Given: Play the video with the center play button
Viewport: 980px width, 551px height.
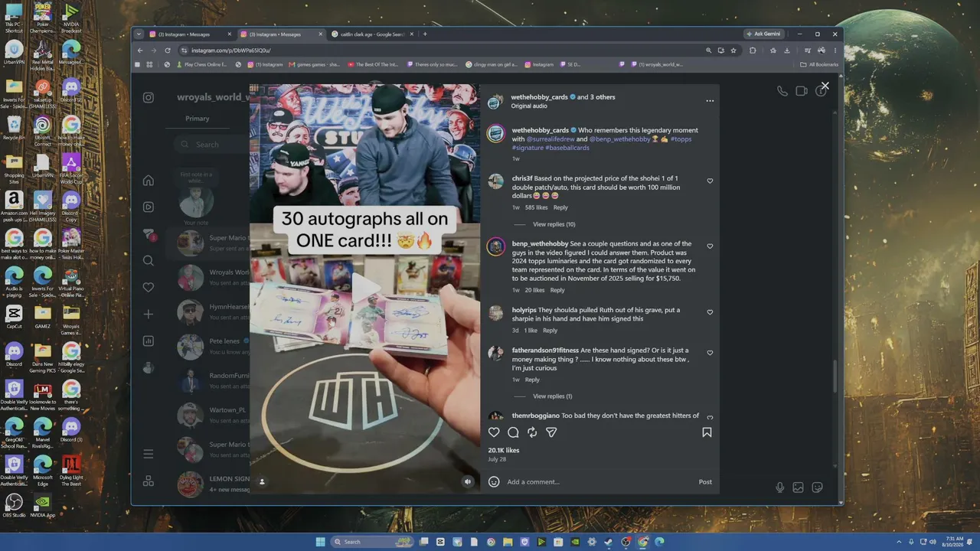Looking at the screenshot, I should click(x=365, y=289).
